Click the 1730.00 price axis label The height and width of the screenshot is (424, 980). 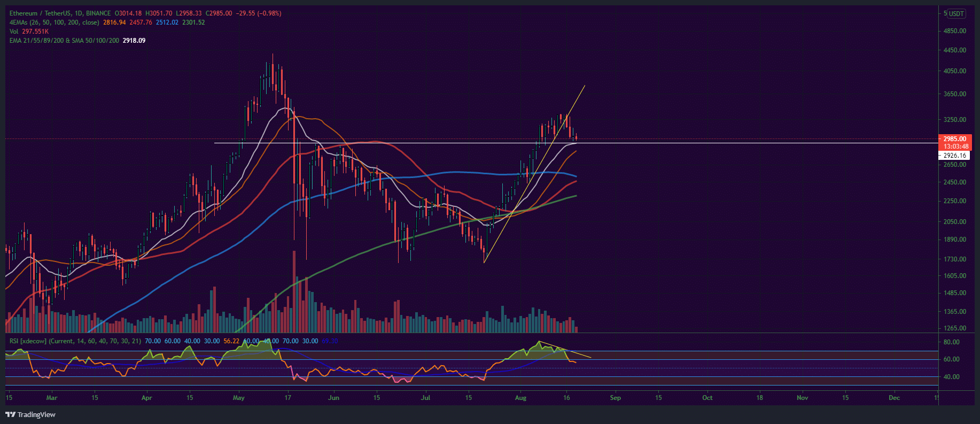(x=955, y=259)
